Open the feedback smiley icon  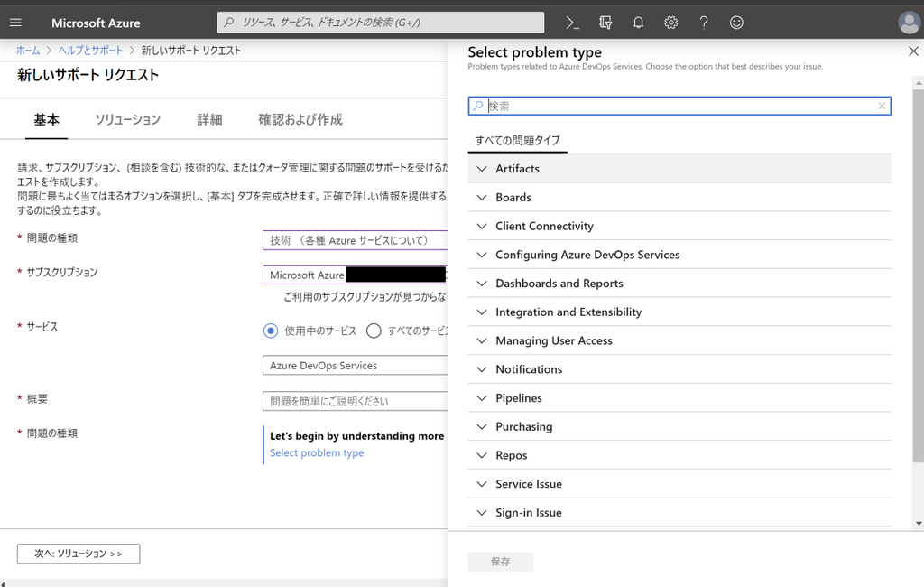736,23
